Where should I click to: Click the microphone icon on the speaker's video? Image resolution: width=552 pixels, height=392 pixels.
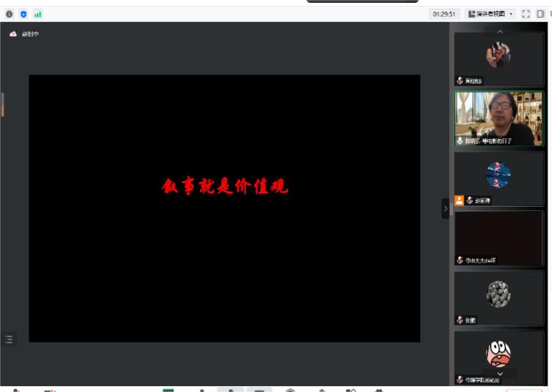(460, 140)
